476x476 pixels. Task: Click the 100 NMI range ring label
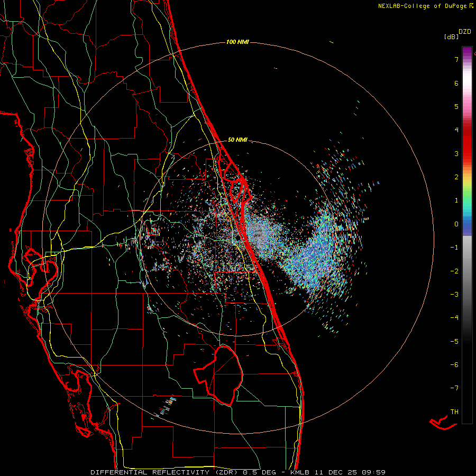coord(237,42)
